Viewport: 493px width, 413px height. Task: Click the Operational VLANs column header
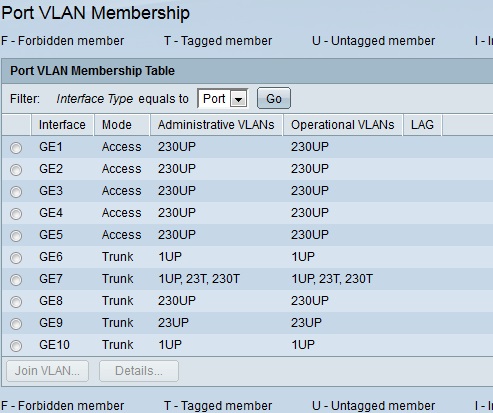click(343, 125)
